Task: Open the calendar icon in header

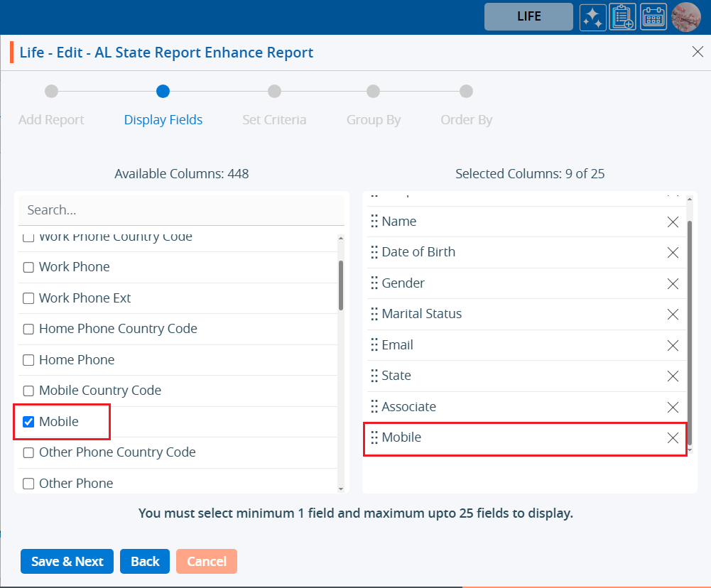Action: click(x=653, y=17)
